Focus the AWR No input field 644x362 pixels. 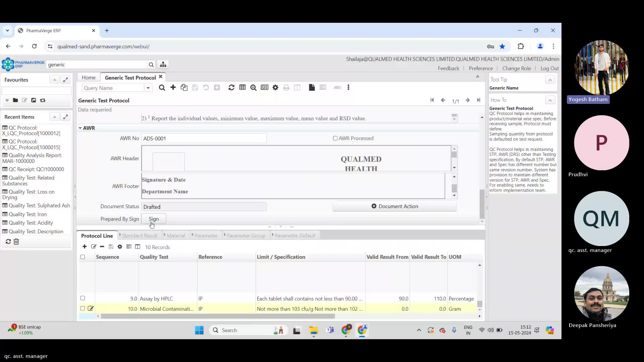[204, 138]
